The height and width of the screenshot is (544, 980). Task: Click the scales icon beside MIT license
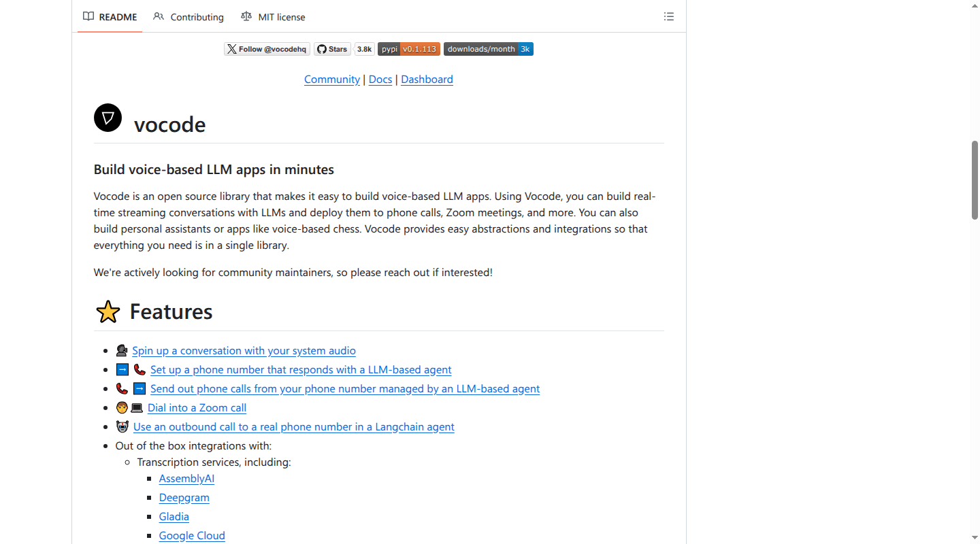(x=246, y=16)
